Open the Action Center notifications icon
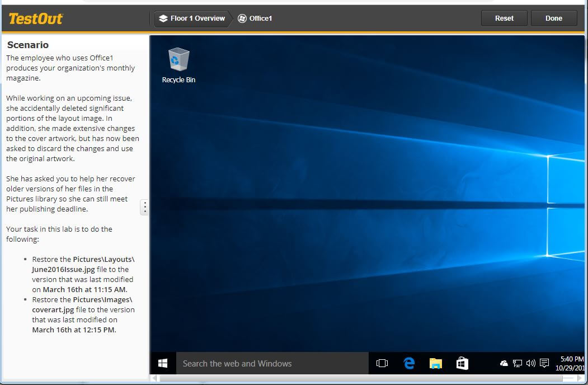588x385 pixels. pos(544,364)
